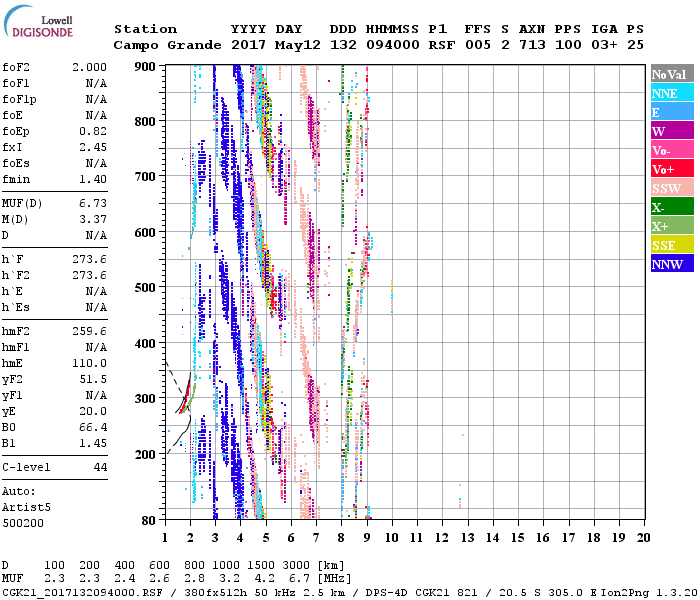
Task: Click the 10 MHz frequency axis label
Action: coord(392,538)
